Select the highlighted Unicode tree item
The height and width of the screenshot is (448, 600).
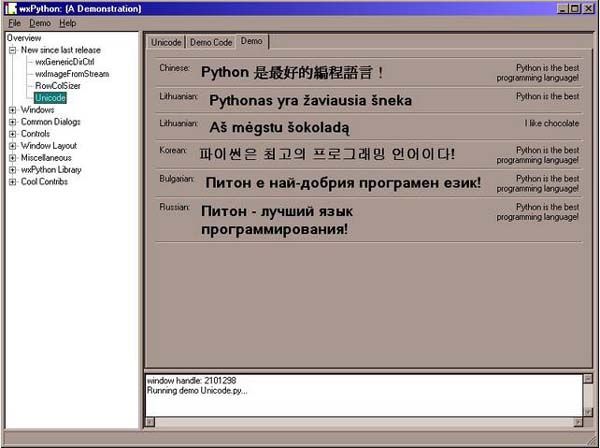coord(50,98)
